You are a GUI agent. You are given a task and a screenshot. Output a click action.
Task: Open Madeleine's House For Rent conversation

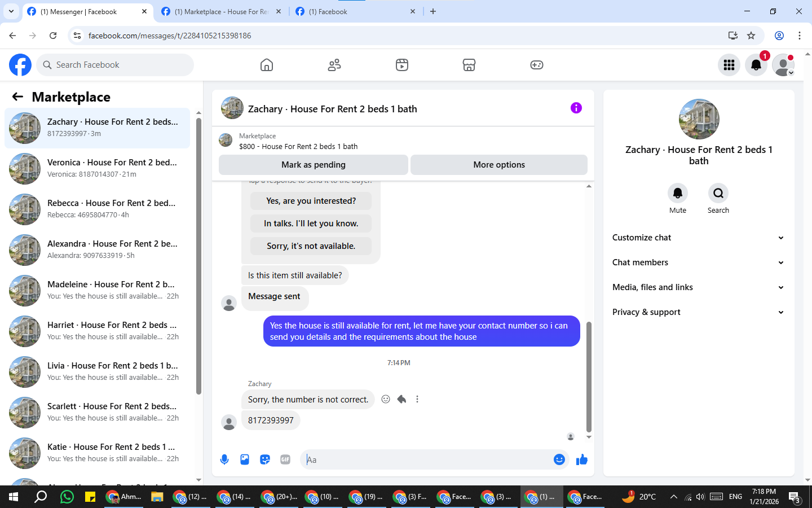click(98, 290)
